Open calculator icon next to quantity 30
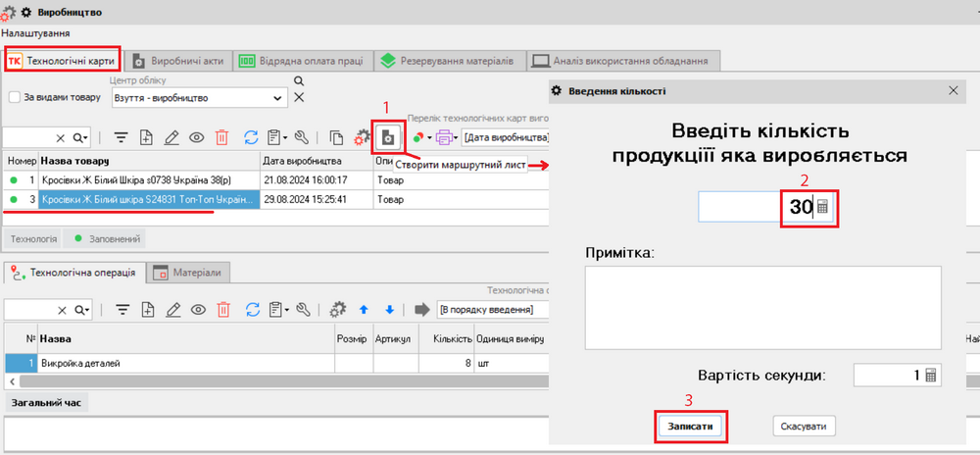The image size is (980, 455). tap(822, 208)
